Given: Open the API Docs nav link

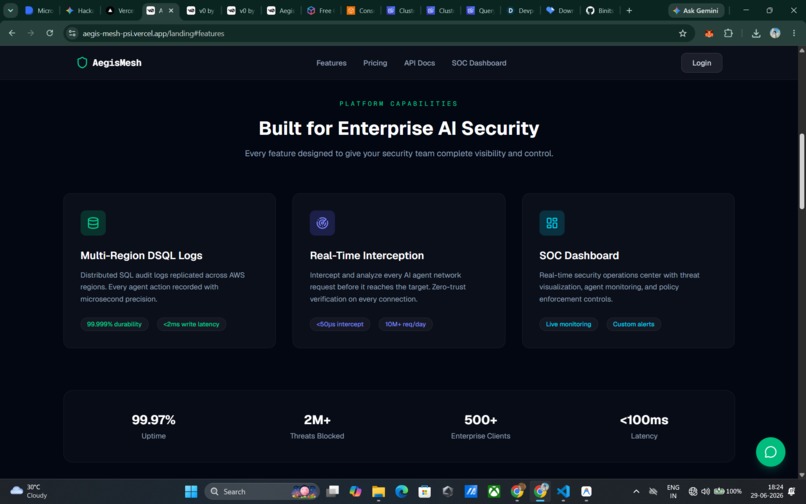Looking at the screenshot, I should point(419,63).
